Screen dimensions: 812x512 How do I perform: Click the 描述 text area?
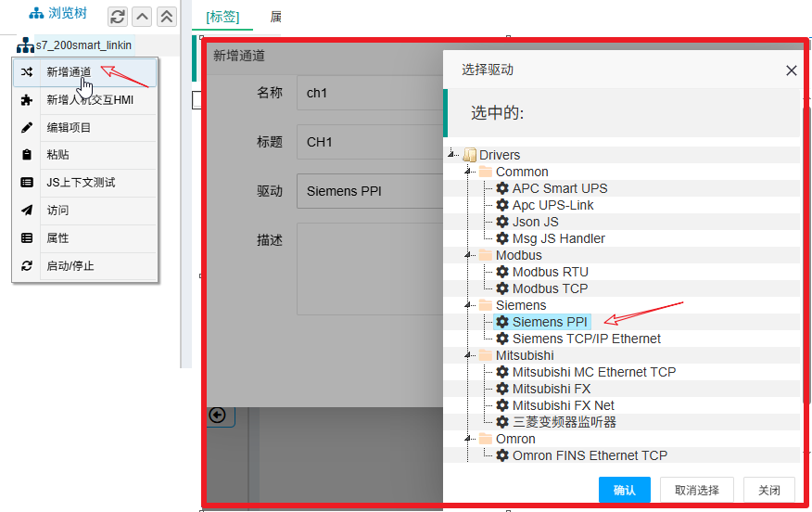coord(370,269)
